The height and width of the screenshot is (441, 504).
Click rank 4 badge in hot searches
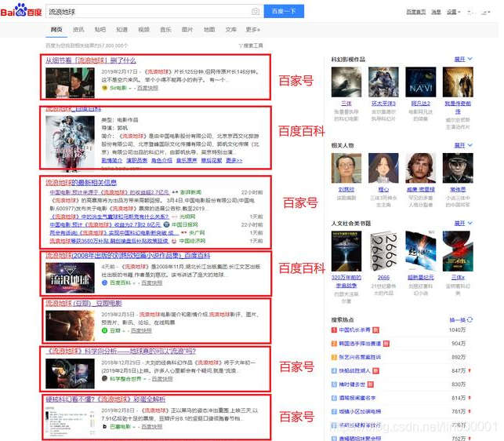(334, 371)
